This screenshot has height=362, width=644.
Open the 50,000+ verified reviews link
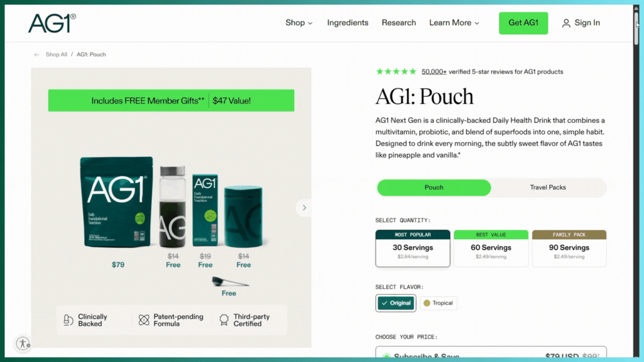click(x=434, y=72)
